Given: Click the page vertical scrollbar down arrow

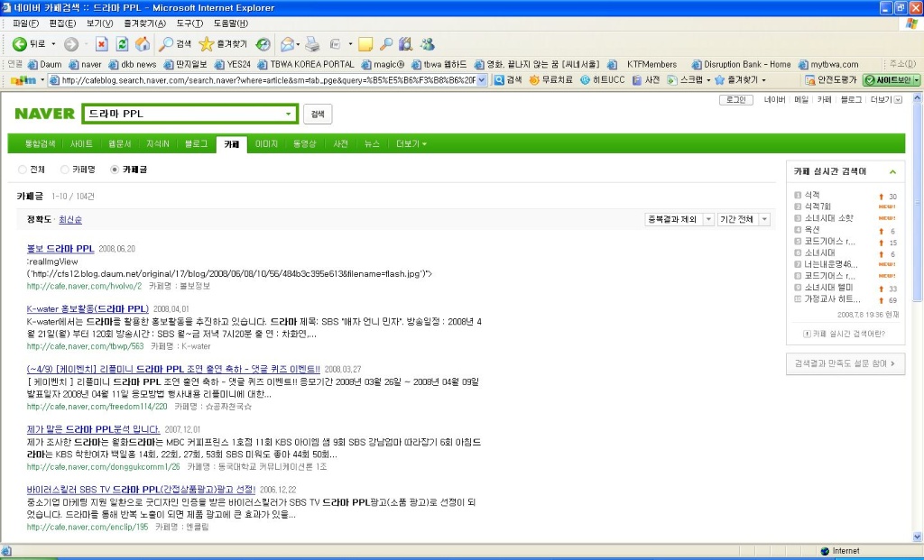Looking at the screenshot, I should [917, 537].
